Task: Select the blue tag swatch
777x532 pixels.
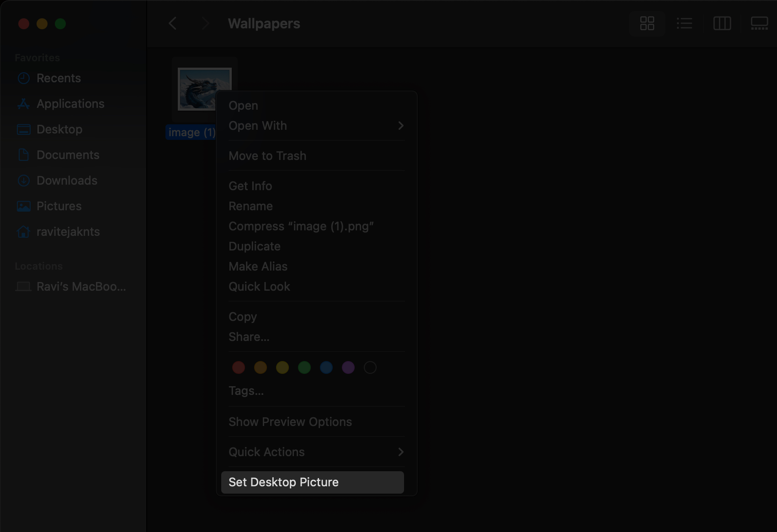Action: click(326, 367)
